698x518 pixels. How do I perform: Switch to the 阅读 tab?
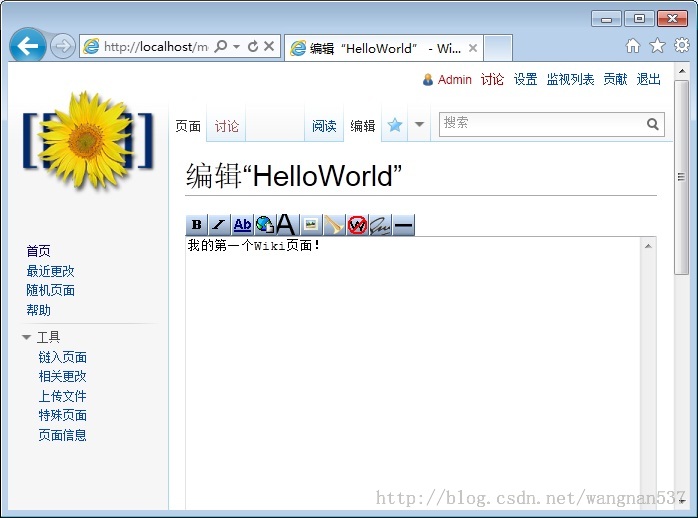(324, 126)
